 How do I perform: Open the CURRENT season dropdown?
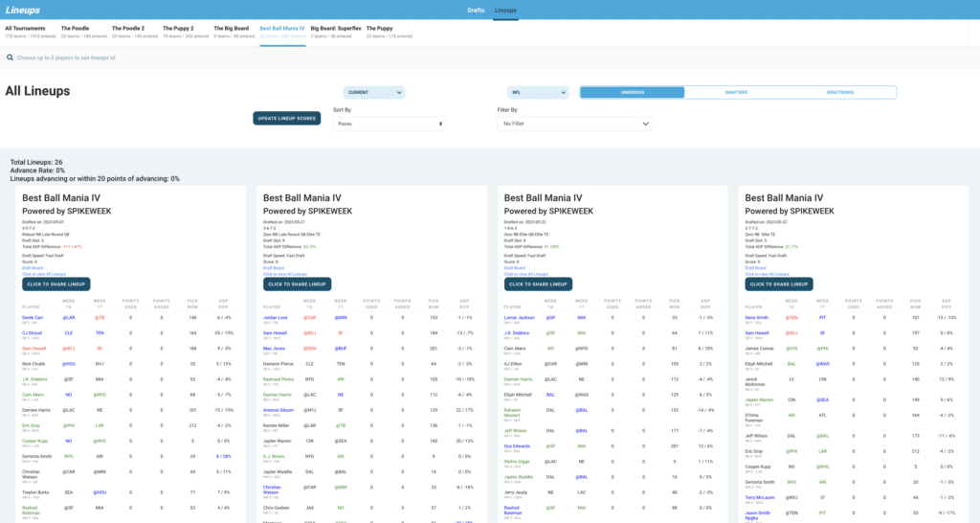pyautogui.click(x=374, y=93)
